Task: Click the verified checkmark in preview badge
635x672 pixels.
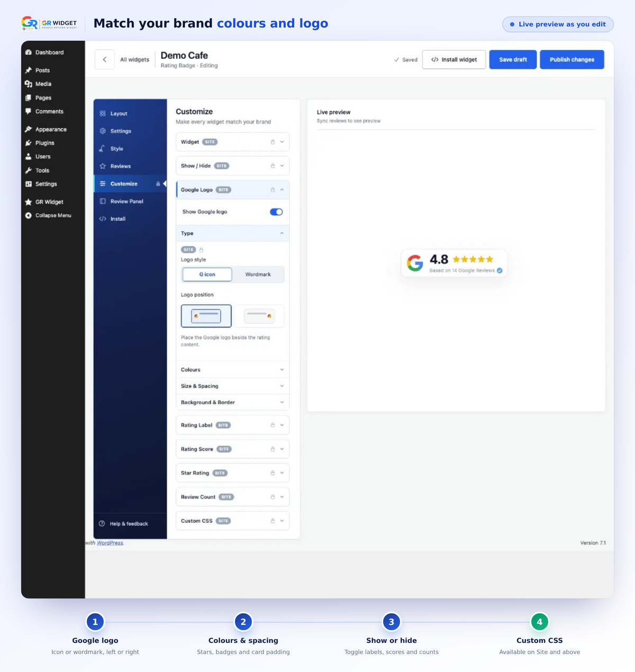Action: pos(500,271)
